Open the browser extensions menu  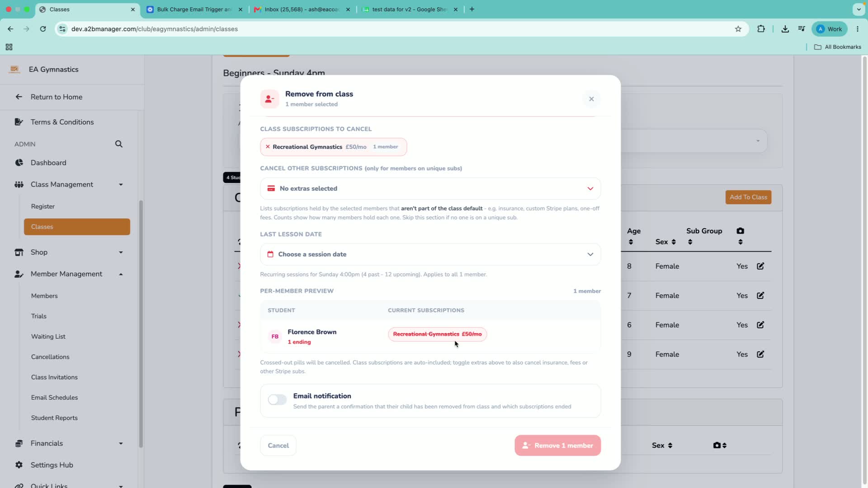(761, 29)
